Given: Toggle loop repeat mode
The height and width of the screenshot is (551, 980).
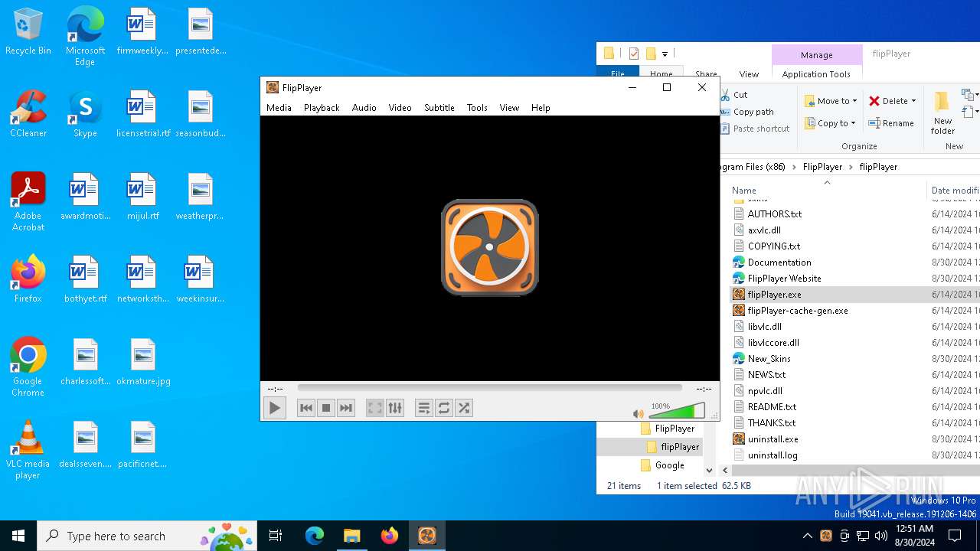Looking at the screenshot, I should click(444, 408).
